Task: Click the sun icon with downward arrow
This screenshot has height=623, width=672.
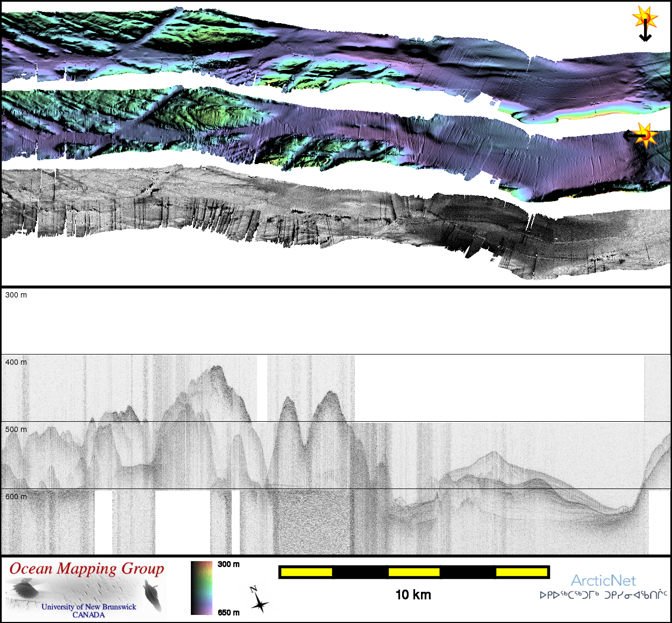Action: click(x=645, y=23)
